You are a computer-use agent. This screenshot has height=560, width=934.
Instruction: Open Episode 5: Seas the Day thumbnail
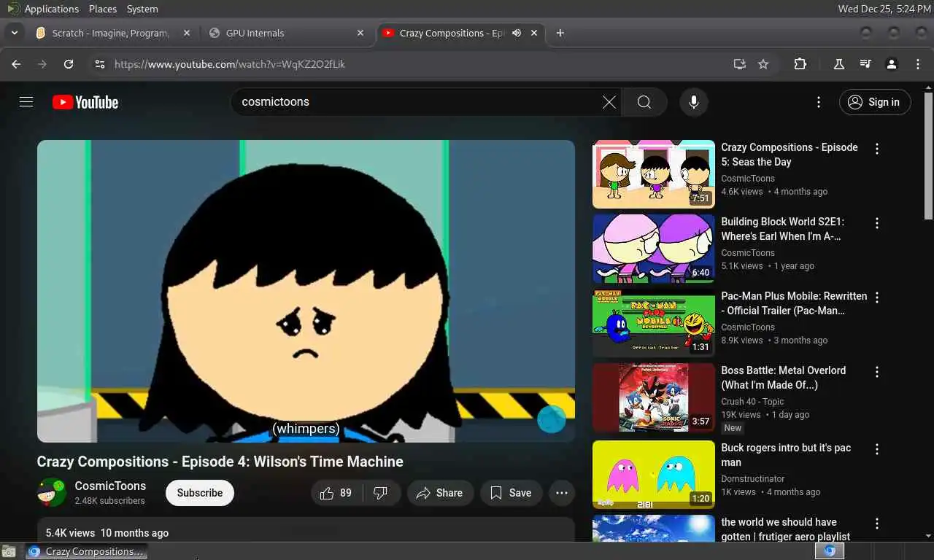coord(654,174)
